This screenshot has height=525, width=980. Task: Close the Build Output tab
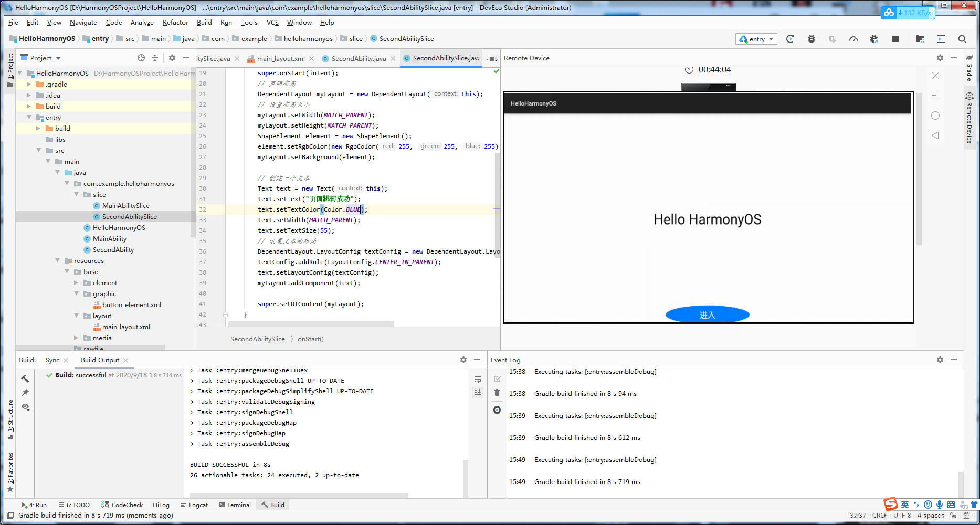pyautogui.click(x=126, y=360)
